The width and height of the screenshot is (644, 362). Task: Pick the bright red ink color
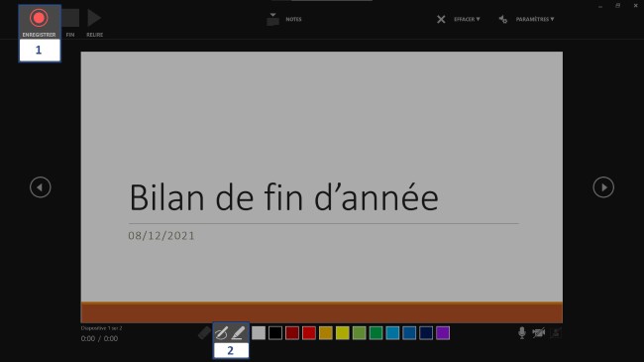309,333
